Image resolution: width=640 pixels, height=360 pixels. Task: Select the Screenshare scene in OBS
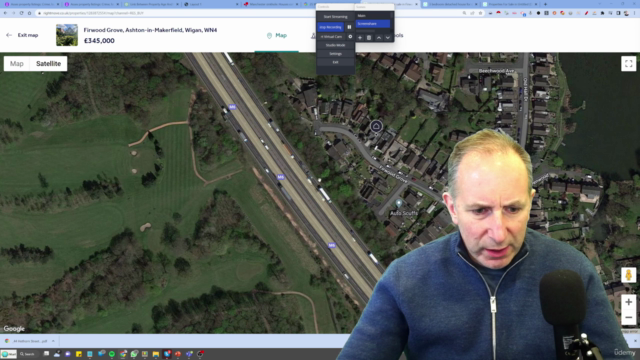click(373, 24)
